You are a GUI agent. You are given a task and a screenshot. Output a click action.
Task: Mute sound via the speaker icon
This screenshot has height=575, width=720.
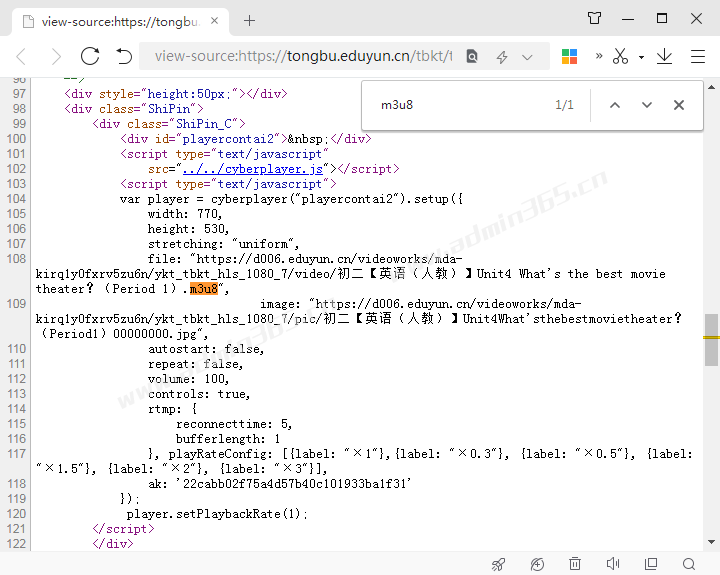coord(613,564)
